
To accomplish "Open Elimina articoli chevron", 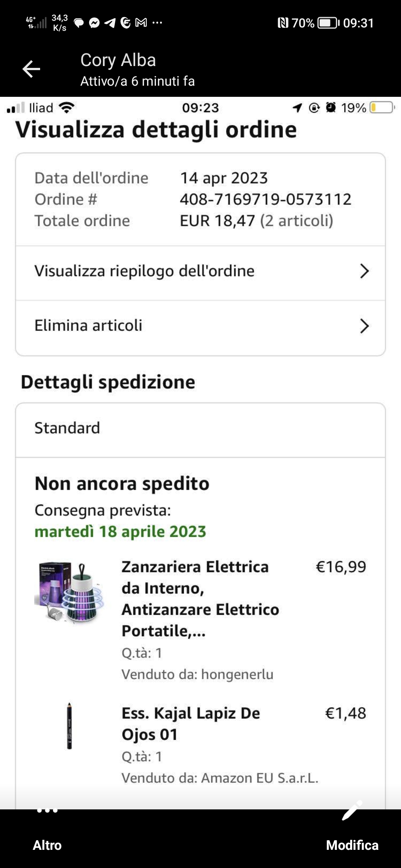I will click(x=364, y=326).
